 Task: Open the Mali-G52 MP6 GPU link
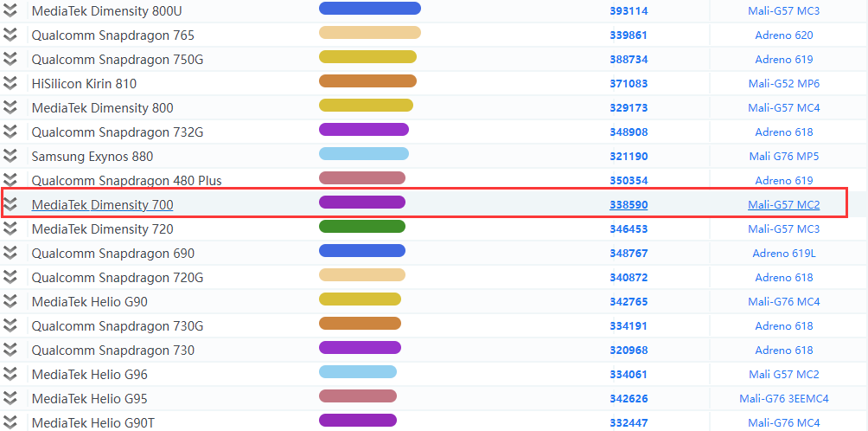tap(783, 84)
